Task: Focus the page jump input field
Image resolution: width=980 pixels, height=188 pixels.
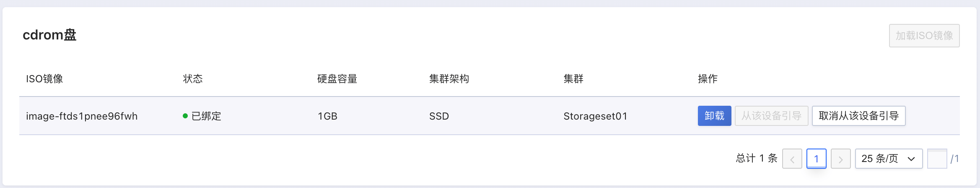Action: click(937, 159)
